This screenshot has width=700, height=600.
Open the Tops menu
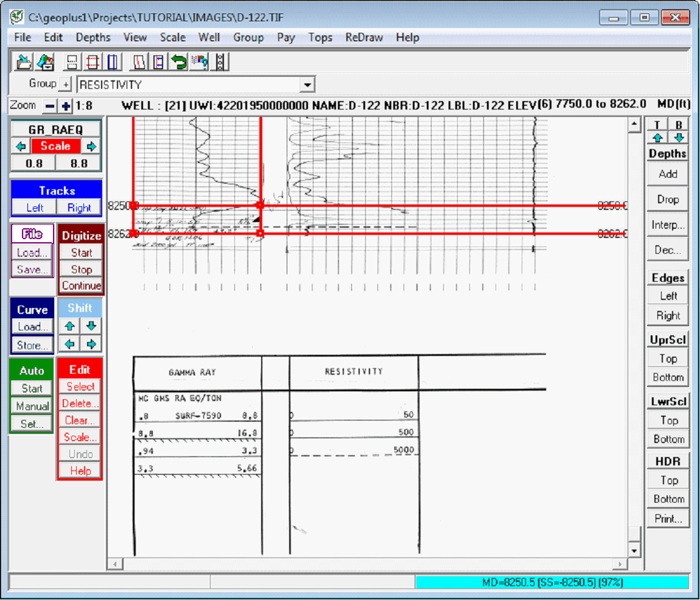320,37
